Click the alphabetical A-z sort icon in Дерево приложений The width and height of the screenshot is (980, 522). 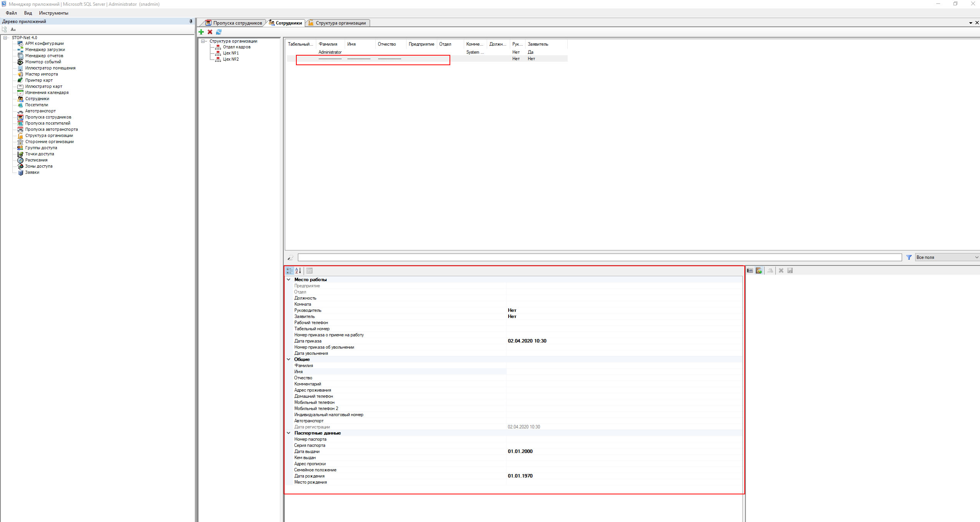[x=13, y=29]
